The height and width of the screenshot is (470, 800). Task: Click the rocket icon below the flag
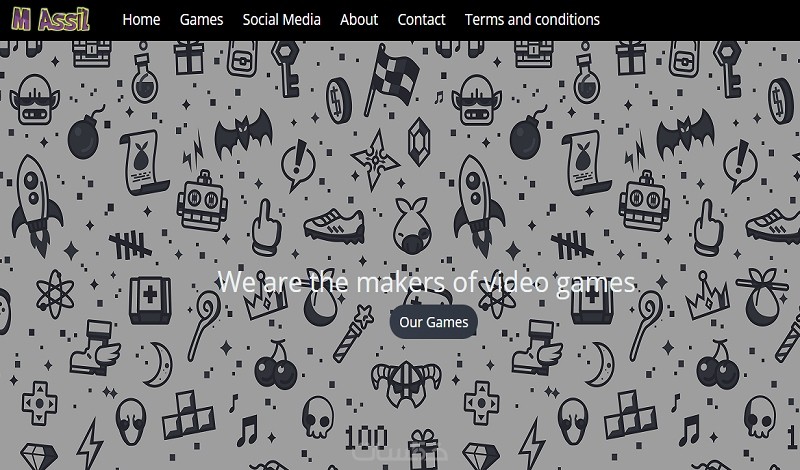coord(478,204)
